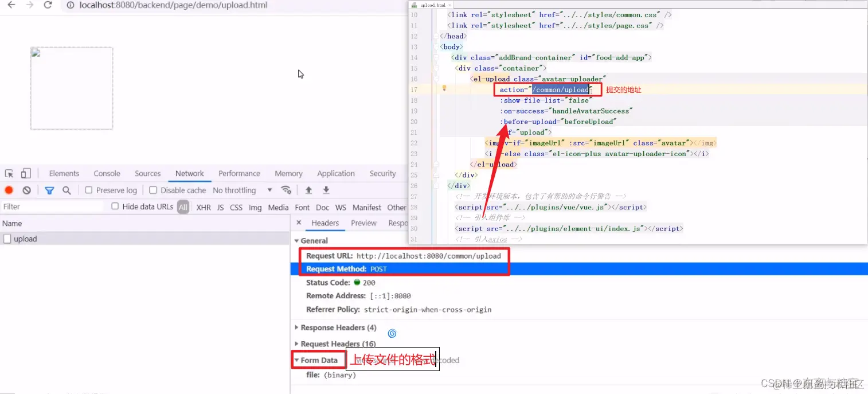Select the Network tab
Screen dimensions: 868x394
pos(190,174)
